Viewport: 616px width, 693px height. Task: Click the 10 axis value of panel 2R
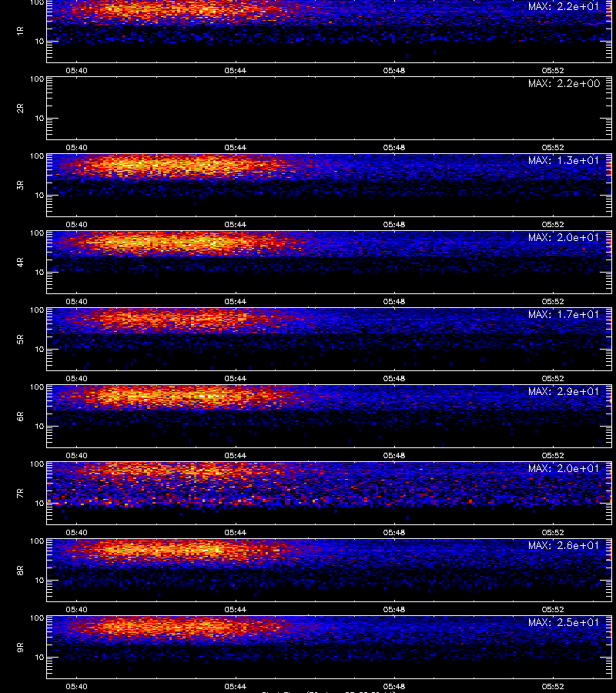(x=39, y=119)
